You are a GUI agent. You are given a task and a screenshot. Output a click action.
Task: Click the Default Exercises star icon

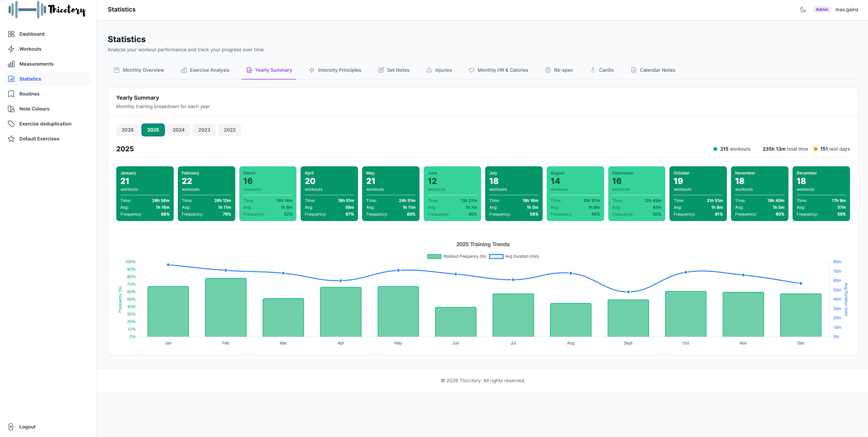pos(11,139)
